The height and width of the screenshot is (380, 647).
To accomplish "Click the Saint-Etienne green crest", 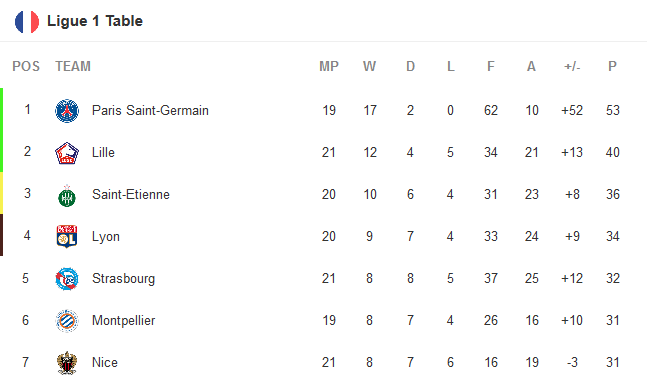I will point(67,196).
